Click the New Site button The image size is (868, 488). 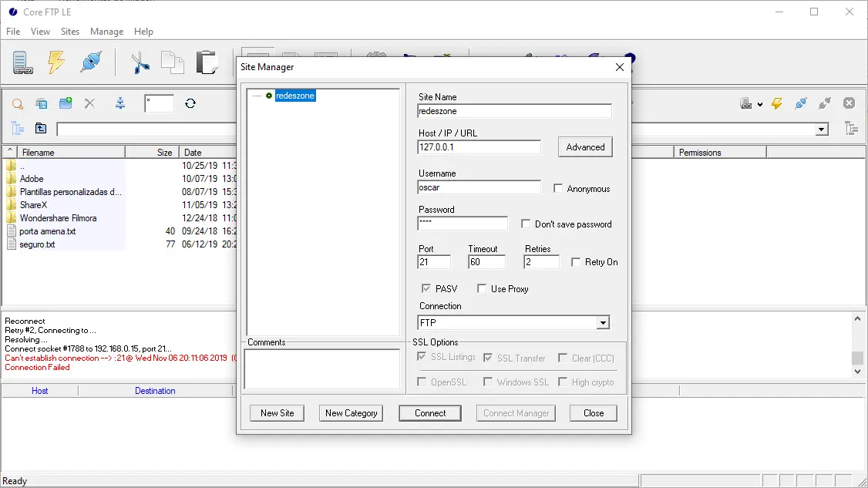pos(277,413)
